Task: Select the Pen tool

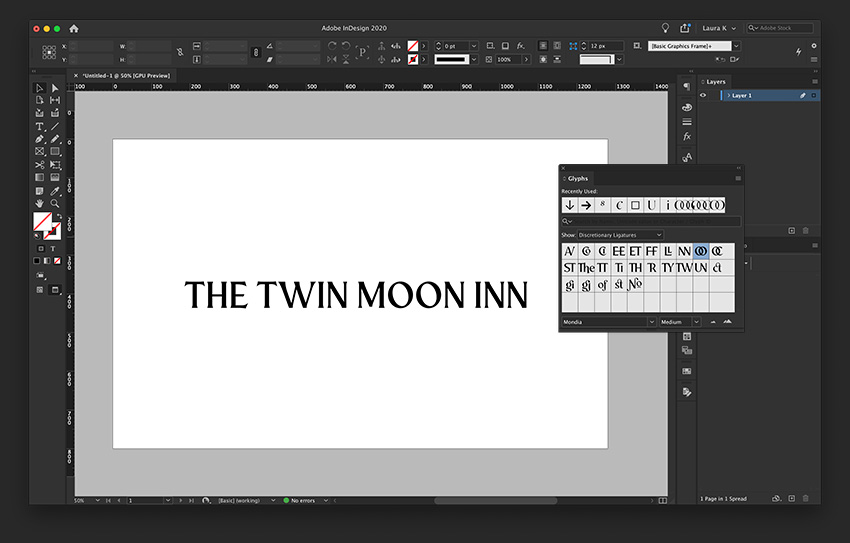Action: (39, 139)
